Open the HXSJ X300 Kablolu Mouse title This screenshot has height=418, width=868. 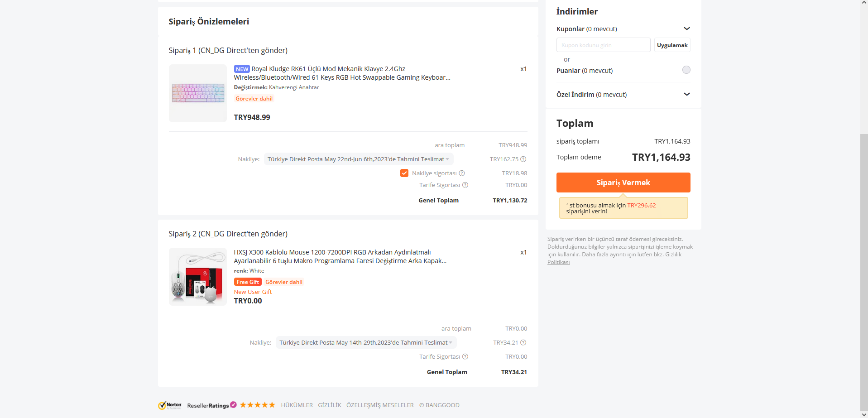[340, 256]
